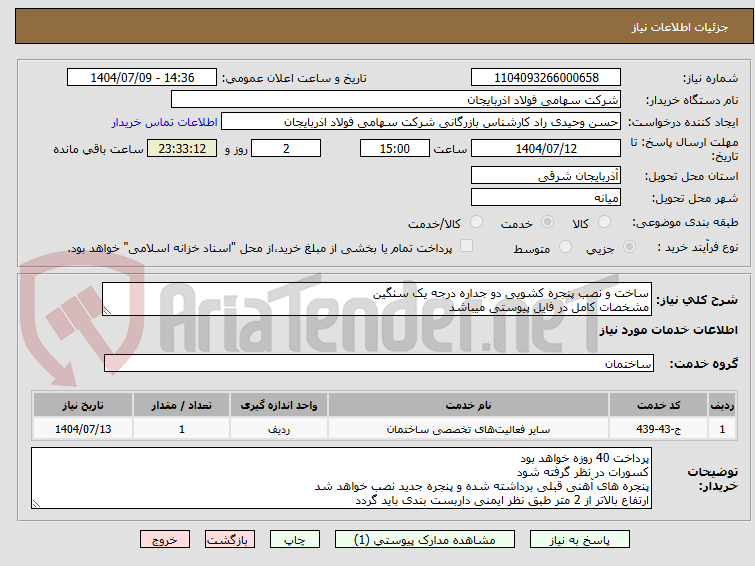Select the کالا radio button
Screen dimensions: 755x566
(x=604, y=222)
